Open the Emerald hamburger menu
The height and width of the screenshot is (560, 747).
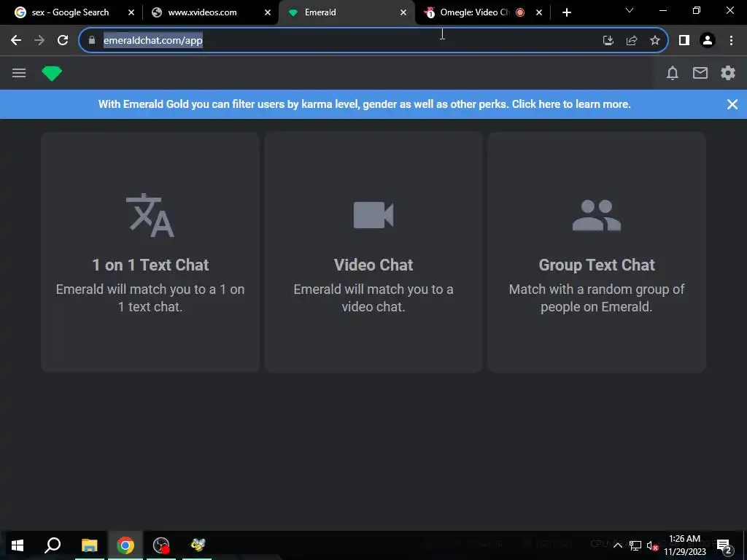point(19,73)
